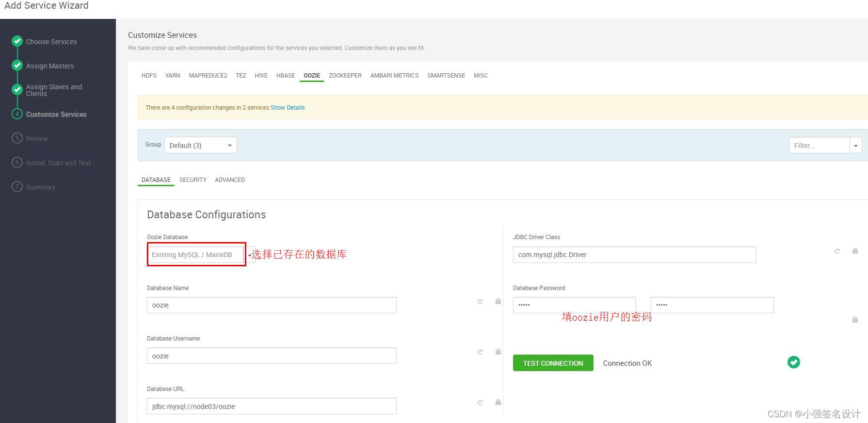Switch to the ZOOKEEPER service tab

click(x=345, y=76)
